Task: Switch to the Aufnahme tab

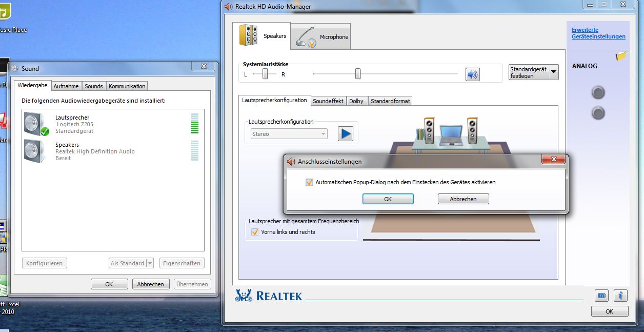Action: coord(66,86)
